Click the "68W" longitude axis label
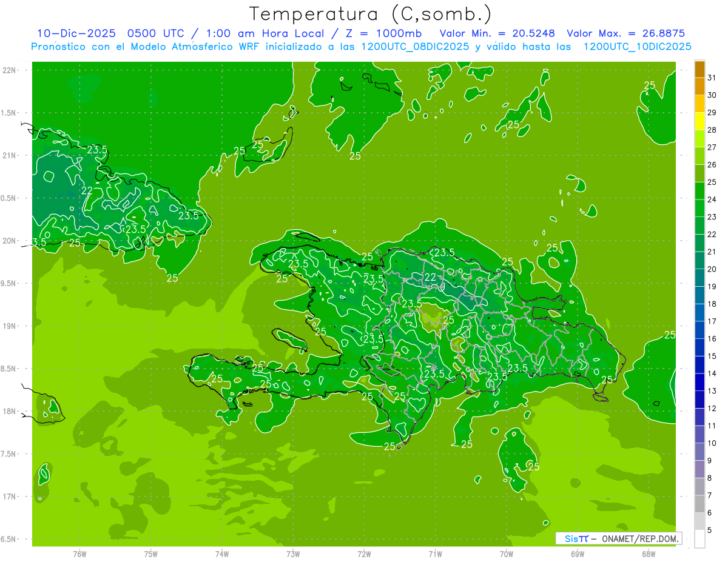This screenshot has width=728, height=562. (x=649, y=554)
